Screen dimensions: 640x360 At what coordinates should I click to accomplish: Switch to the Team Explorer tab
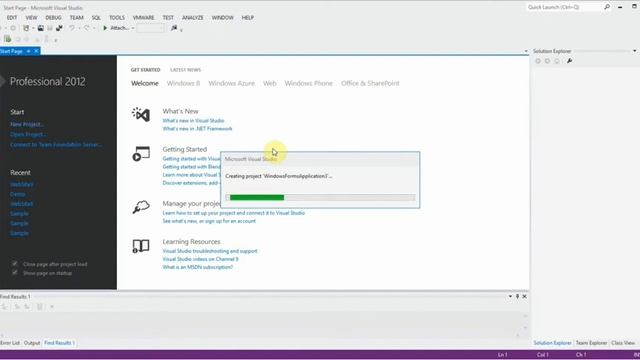591,343
